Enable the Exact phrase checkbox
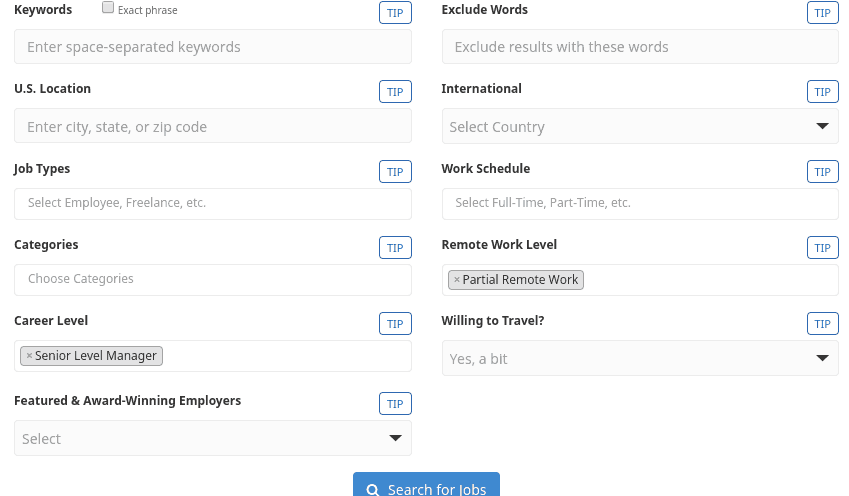Image resolution: width=849 pixels, height=496 pixels. tap(108, 8)
